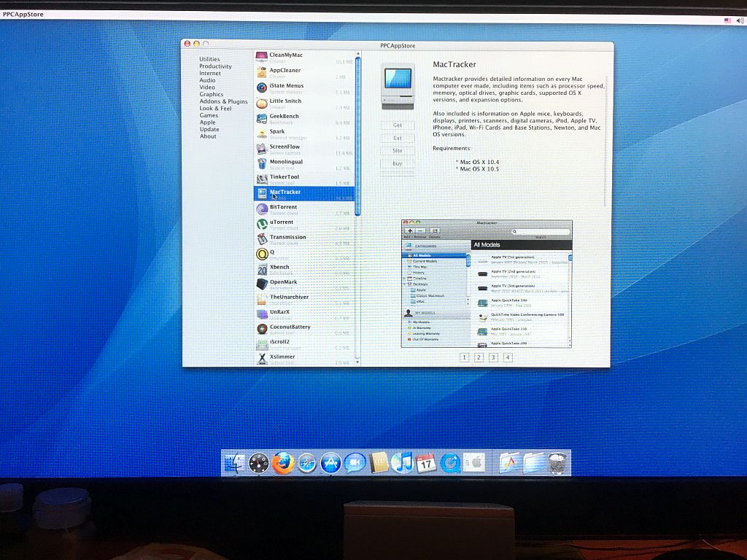Screen dimensions: 747x560
Task: Select UnRarX in the app list
Action: click(x=304, y=314)
